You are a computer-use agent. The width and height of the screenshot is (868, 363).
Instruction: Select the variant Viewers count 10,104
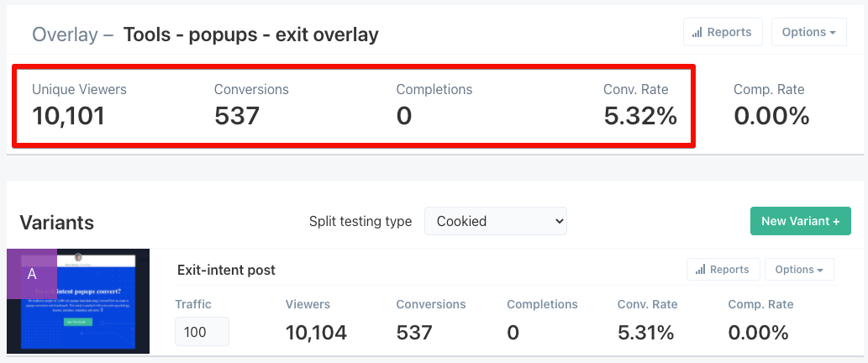[x=316, y=333]
